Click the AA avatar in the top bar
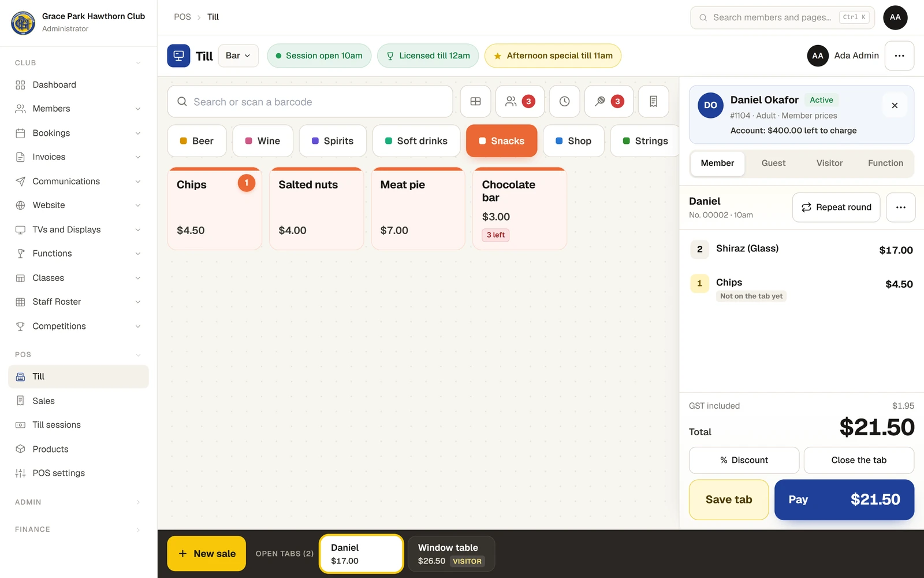The height and width of the screenshot is (578, 924). click(895, 17)
